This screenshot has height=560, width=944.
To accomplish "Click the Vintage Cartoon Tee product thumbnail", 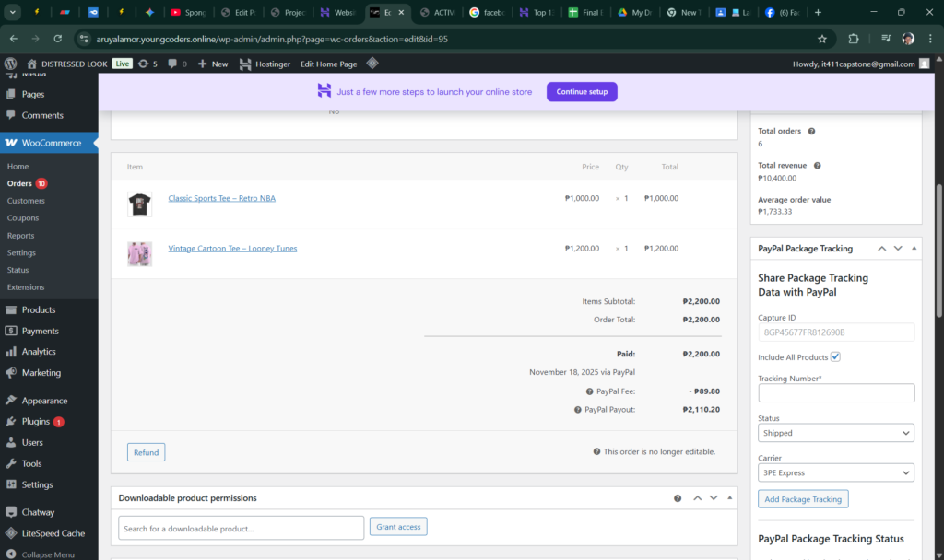I will click(x=139, y=253).
